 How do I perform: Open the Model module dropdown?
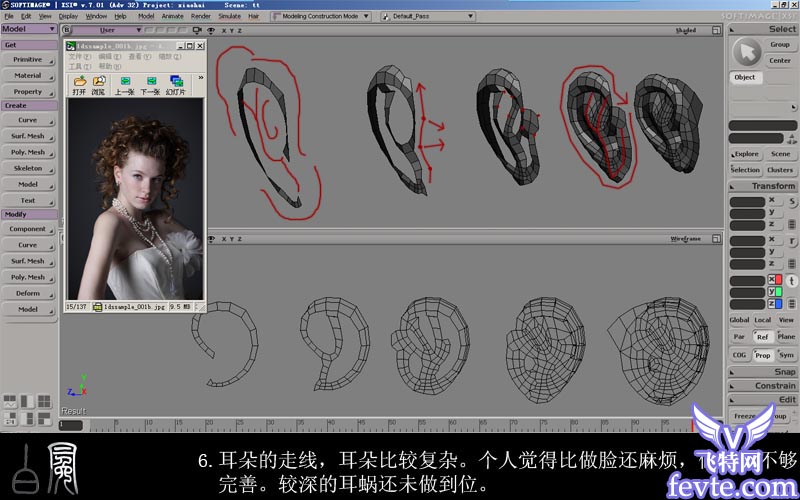[x=29, y=29]
